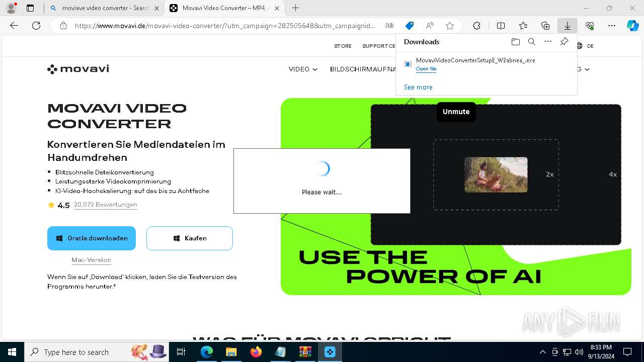Open the notifications center icon

[627, 352]
